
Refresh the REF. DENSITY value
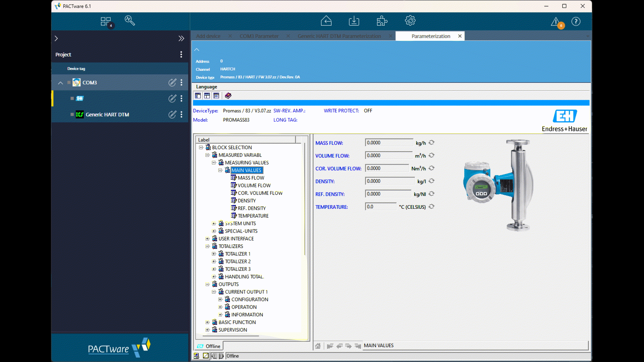click(x=432, y=194)
